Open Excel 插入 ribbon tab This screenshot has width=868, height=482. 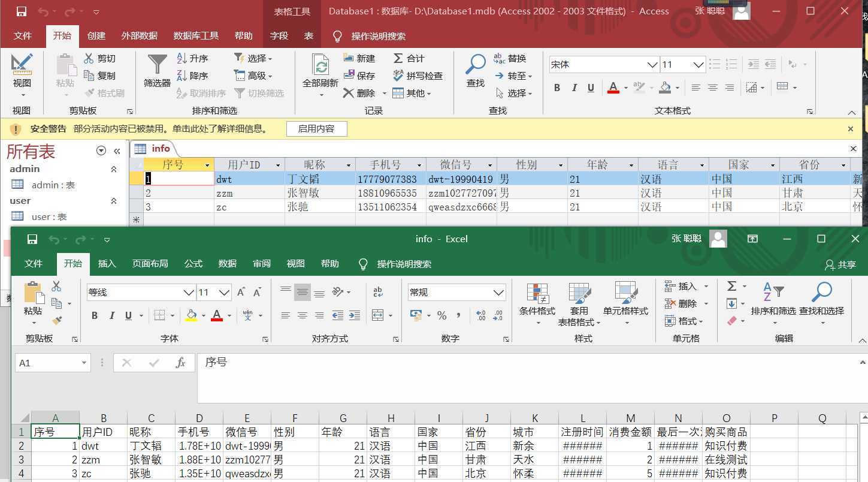[x=107, y=264]
